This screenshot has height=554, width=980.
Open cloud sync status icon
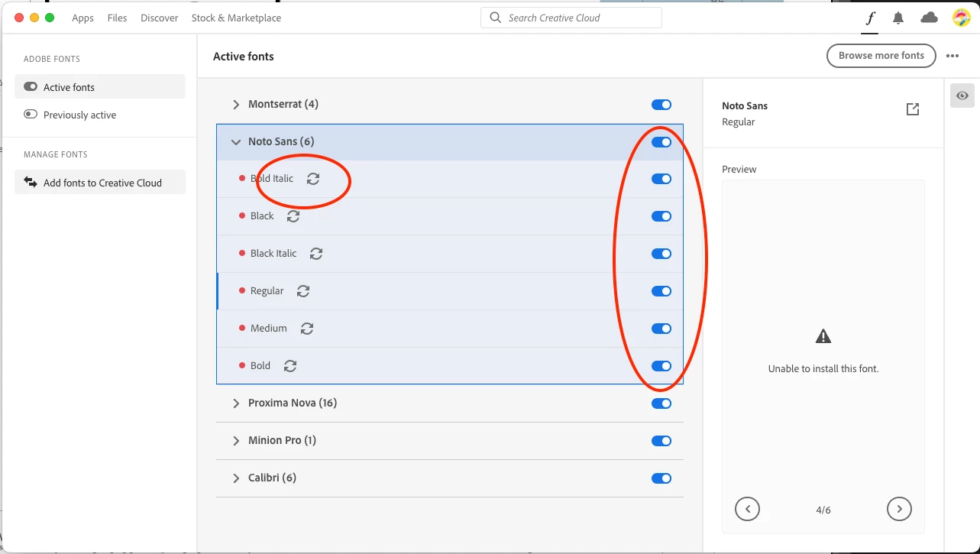929,18
